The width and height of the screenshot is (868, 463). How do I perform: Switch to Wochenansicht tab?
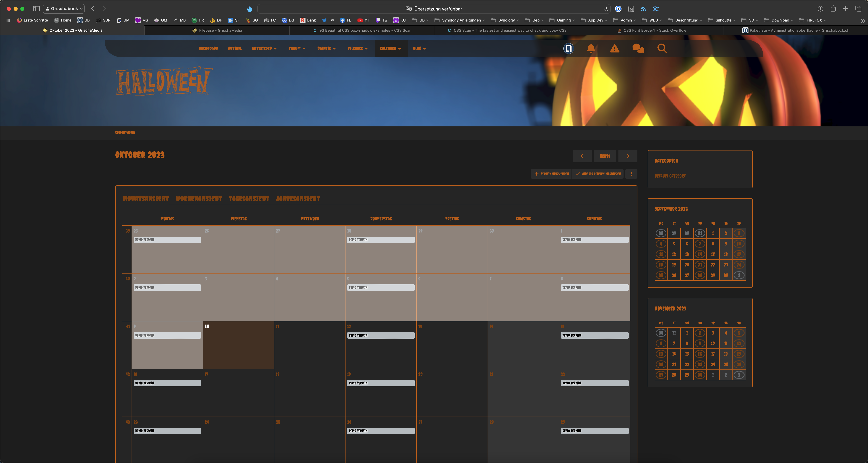point(199,199)
